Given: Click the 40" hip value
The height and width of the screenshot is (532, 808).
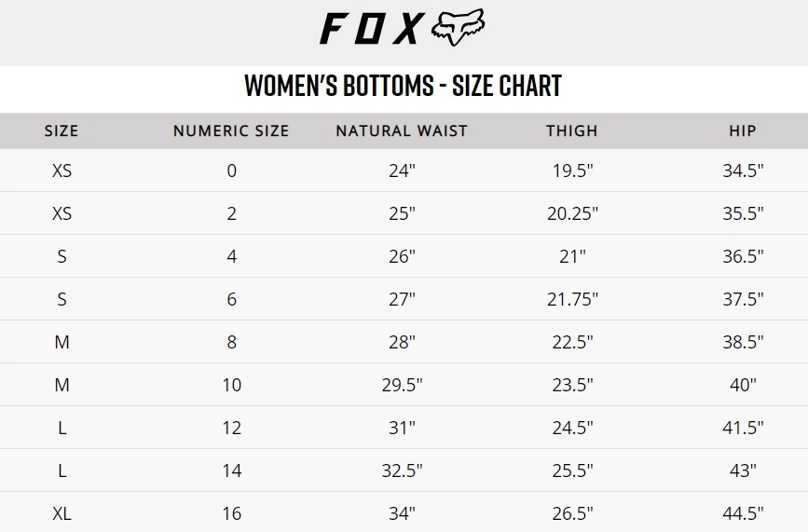Looking at the screenshot, I should tap(743, 385).
